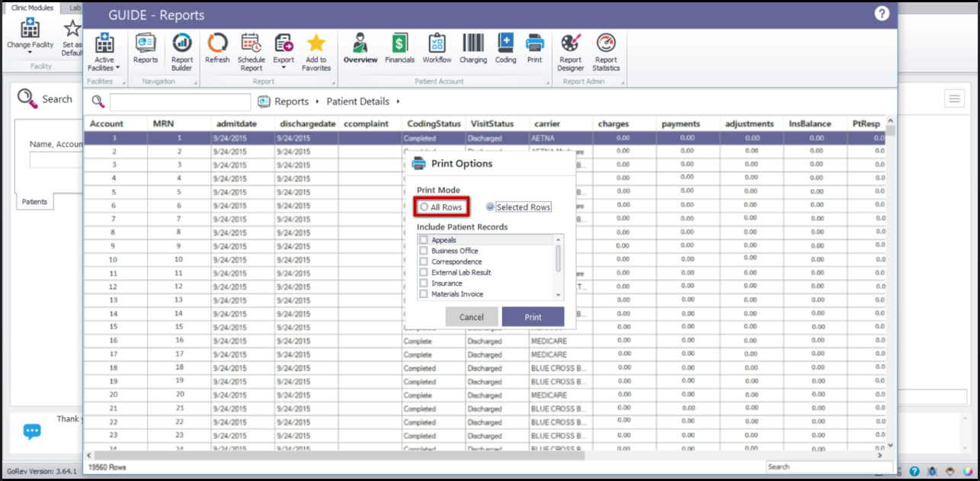The width and height of the screenshot is (980, 481).
Task: Click the help question mark in title bar
Action: [882, 14]
